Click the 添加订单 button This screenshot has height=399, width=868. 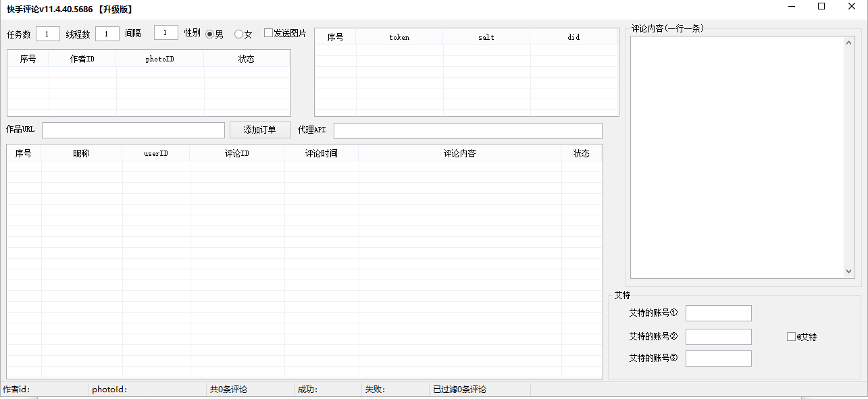point(260,130)
